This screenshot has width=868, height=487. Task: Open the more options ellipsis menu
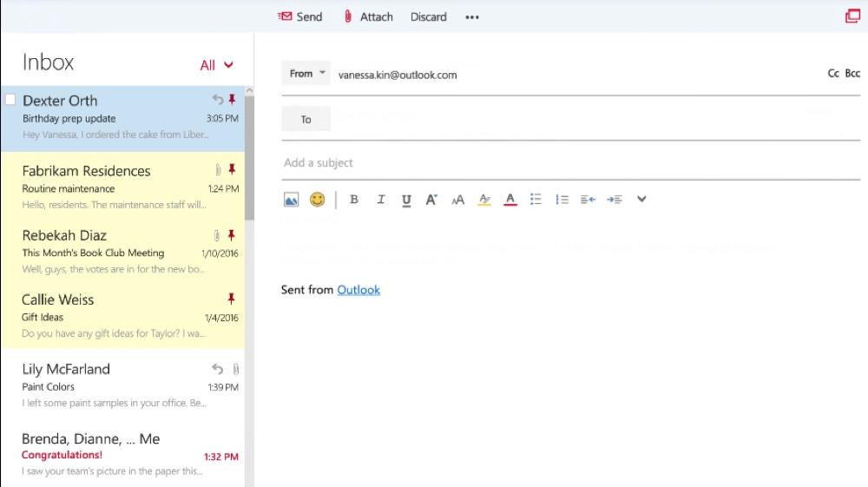[x=471, y=17]
